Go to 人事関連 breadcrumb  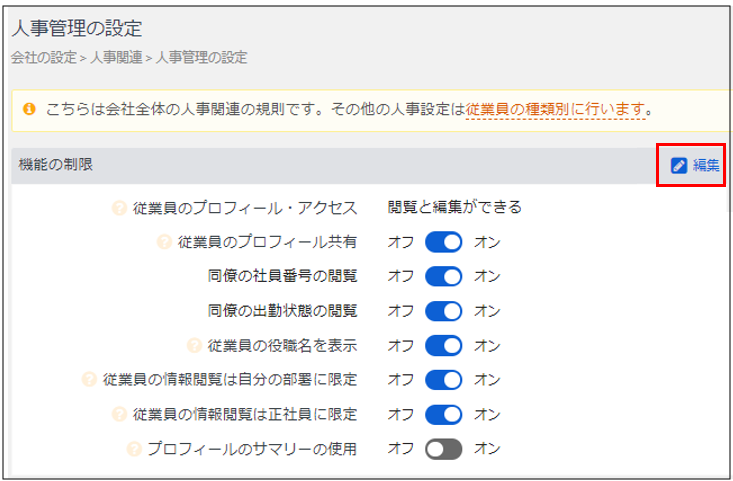tap(116, 58)
